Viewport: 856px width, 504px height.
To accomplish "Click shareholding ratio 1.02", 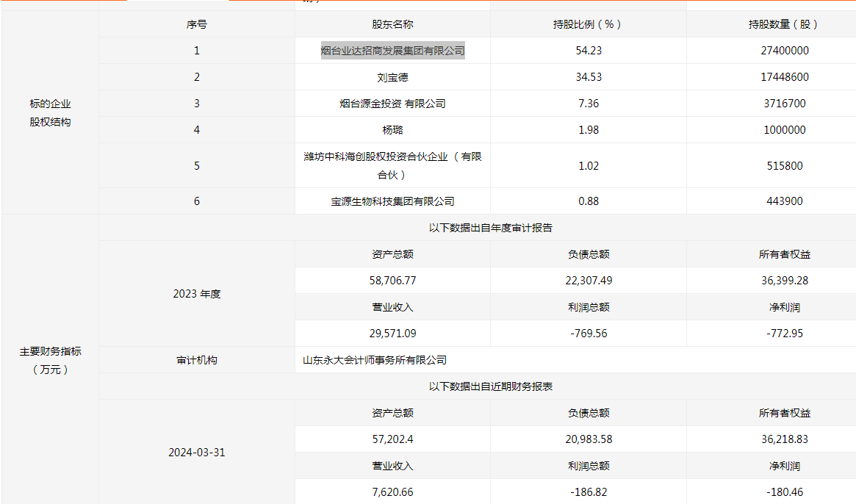I will (589, 165).
